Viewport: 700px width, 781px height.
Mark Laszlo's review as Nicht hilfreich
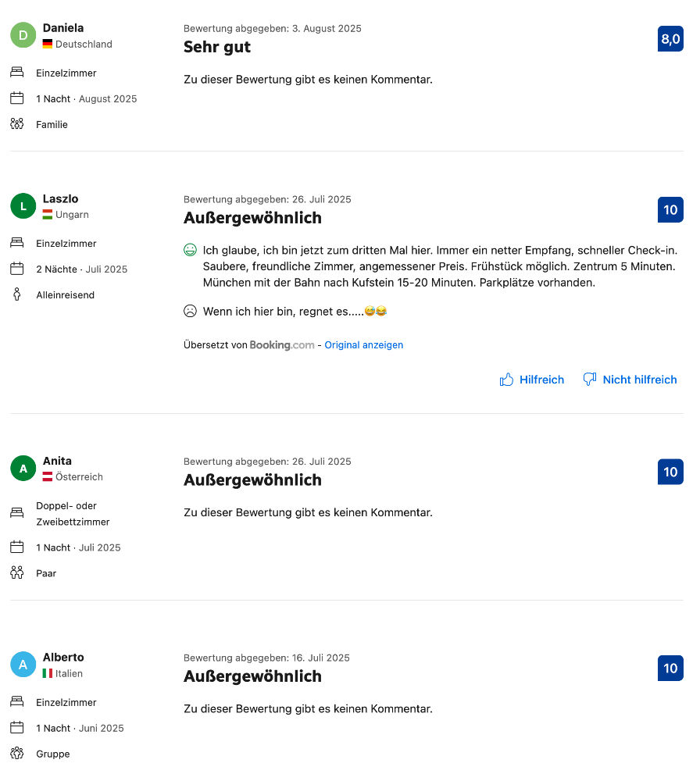[630, 380]
